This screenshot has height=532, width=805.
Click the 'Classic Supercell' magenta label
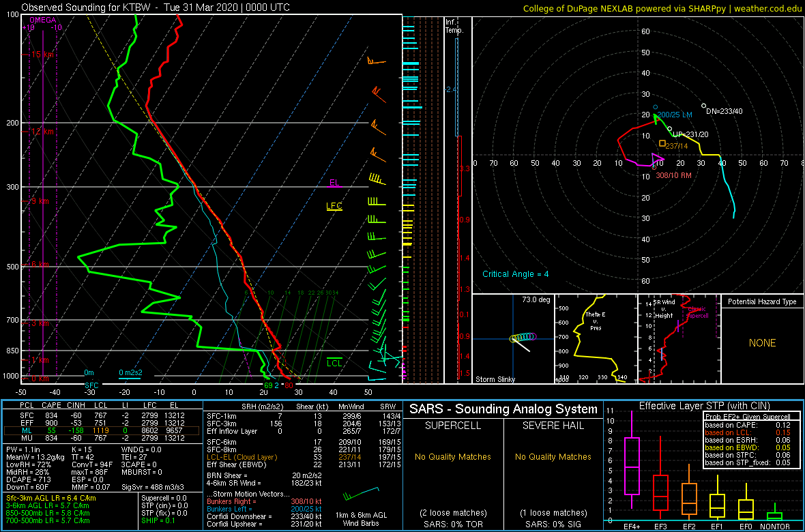click(x=698, y=312)
